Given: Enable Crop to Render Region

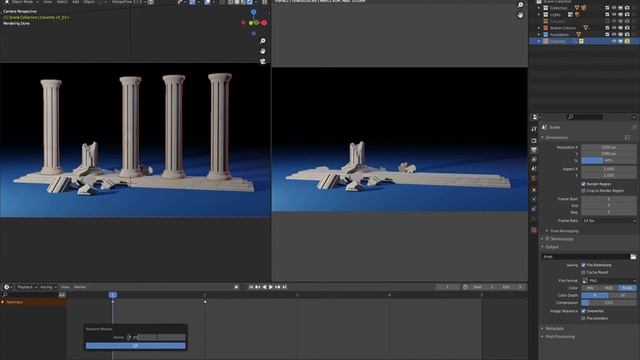Looking at the screenshot, I should (x=583, y=191).
